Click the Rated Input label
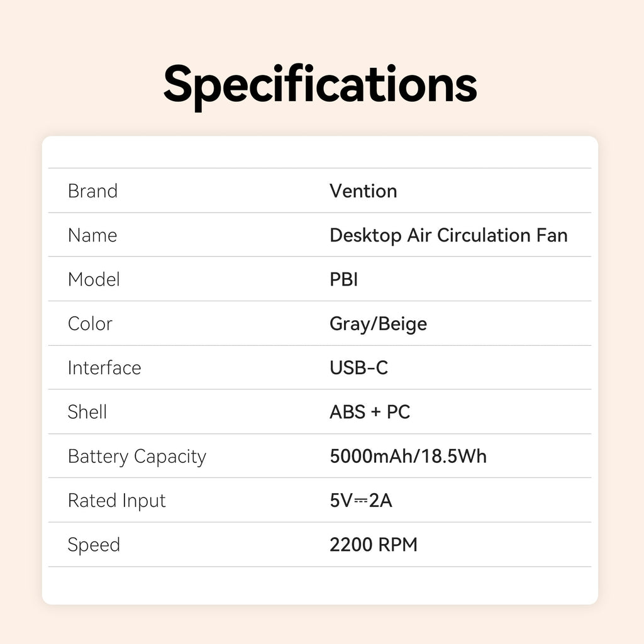 click(x=117, y=501)
